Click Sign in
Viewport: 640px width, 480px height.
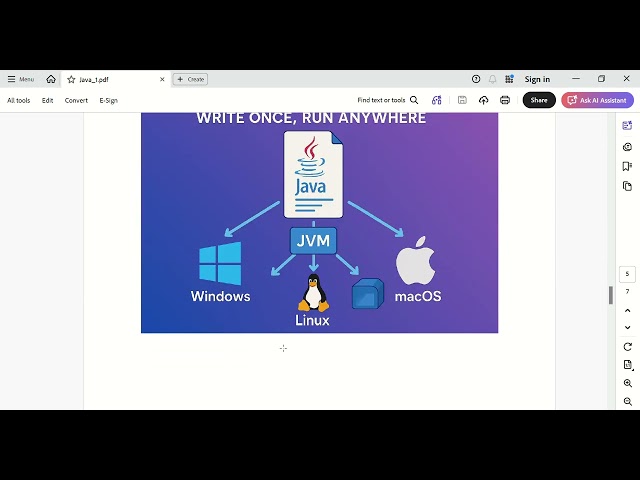(537, 79)
